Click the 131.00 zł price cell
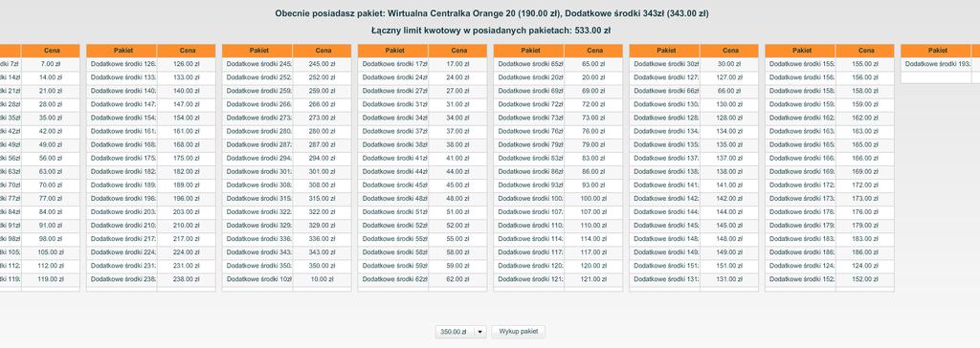The width and height of the screenshot is (980, 348). tap(728, 280)
